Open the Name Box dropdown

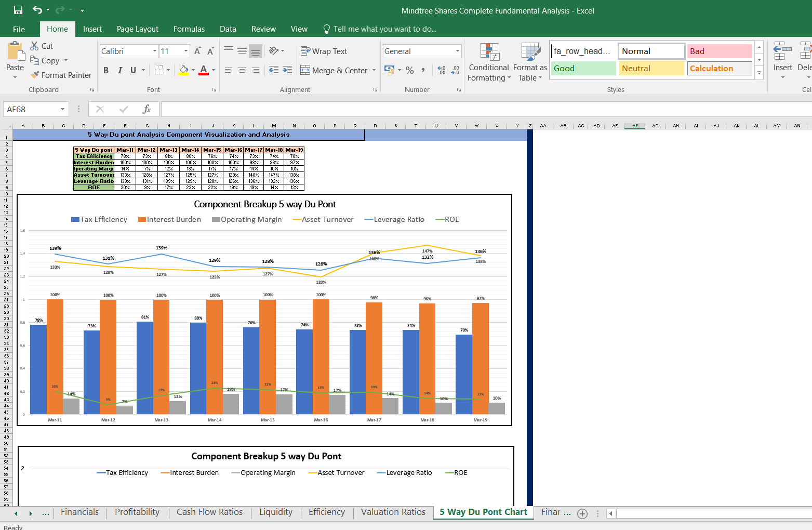pos(62,109)
